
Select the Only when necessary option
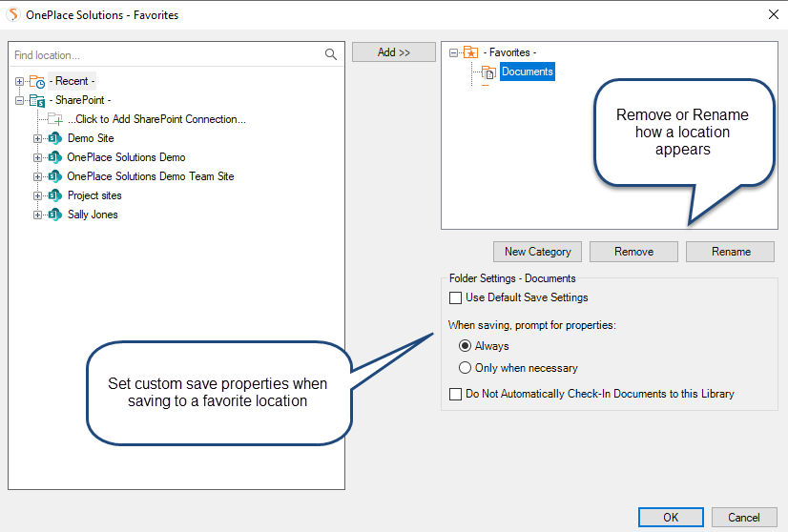point(465,368)
